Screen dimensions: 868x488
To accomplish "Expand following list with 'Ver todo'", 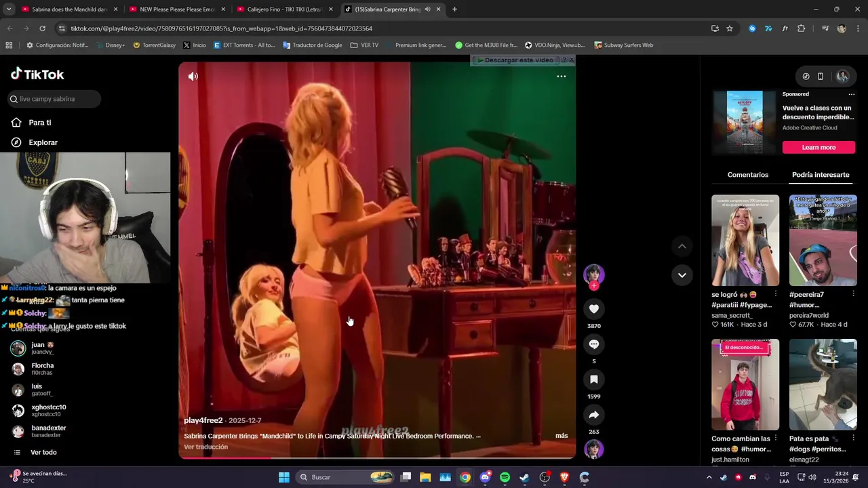I will click(36, 452).
